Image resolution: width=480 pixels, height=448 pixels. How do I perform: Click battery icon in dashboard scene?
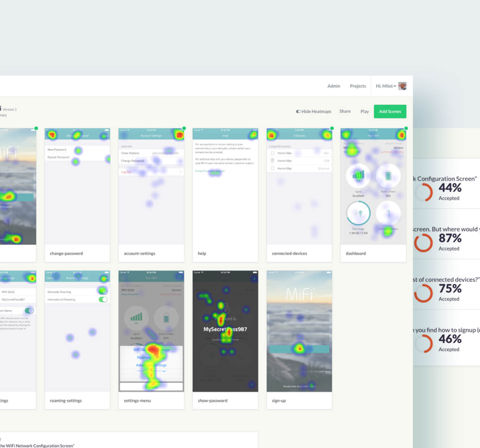pos(388,176)
